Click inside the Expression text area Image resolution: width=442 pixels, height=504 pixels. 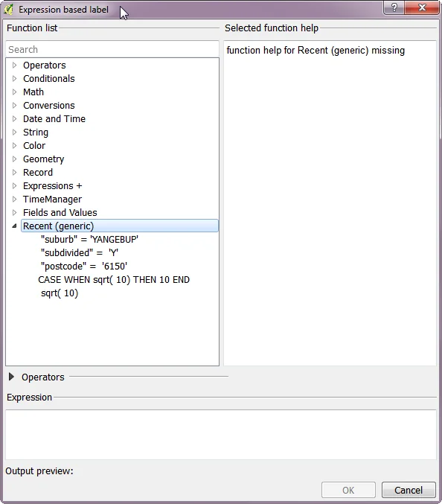point(221,435)
